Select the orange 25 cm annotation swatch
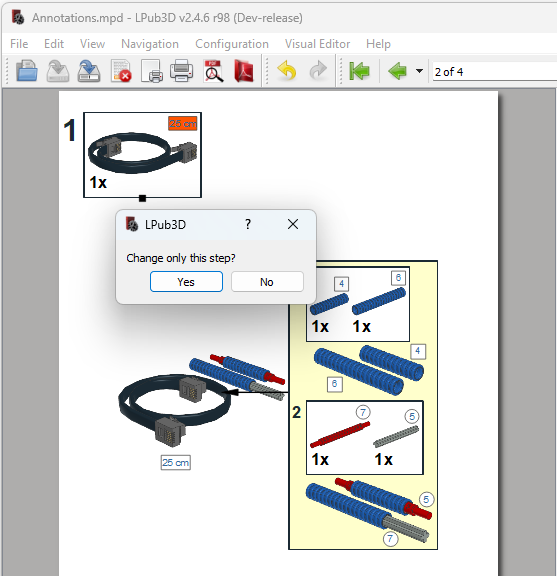The height and width of the screenshot is (576, 557). [183, 123]
